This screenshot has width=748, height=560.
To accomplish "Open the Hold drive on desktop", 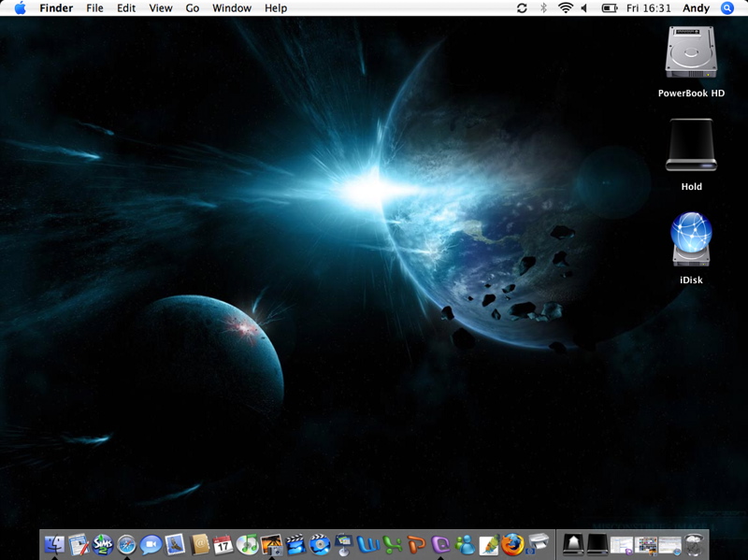I will pos(691,146).
